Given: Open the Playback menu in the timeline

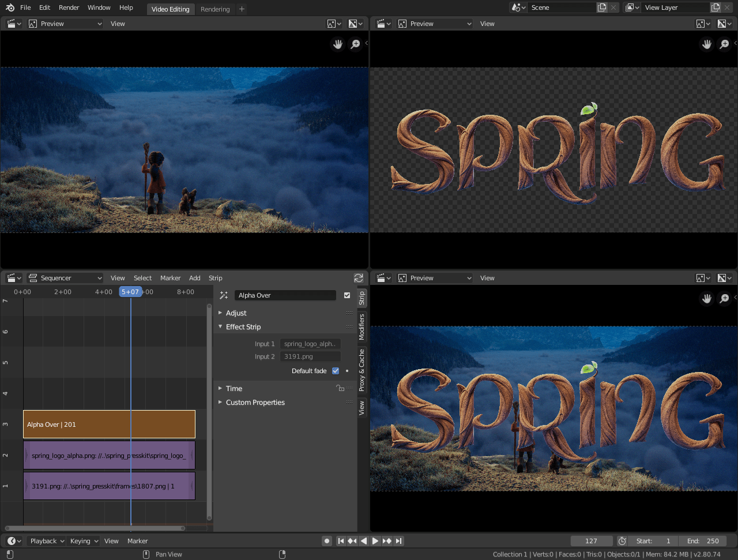Looking at the screenshot, I should [46, 541].
